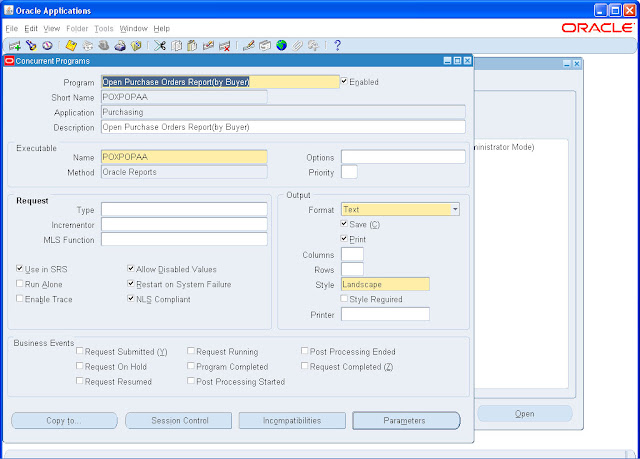Click the Window Help question mark icon

click(337, 46)
